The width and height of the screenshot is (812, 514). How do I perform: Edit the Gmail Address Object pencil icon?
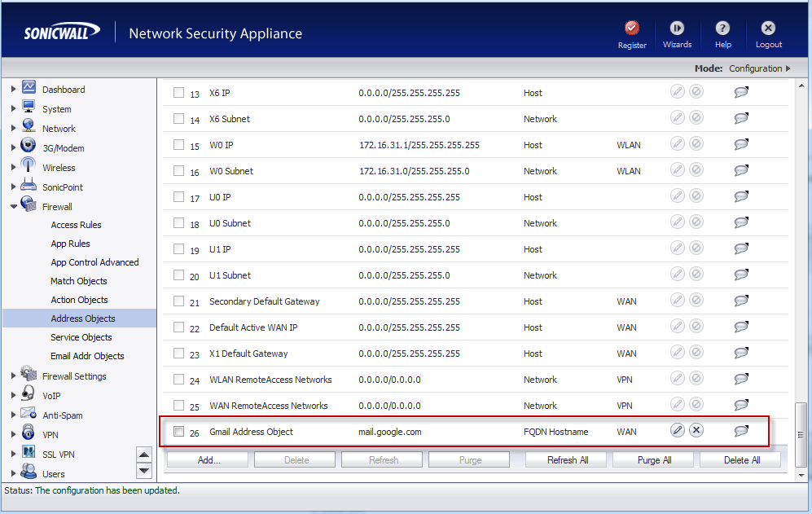pos(678,430)
